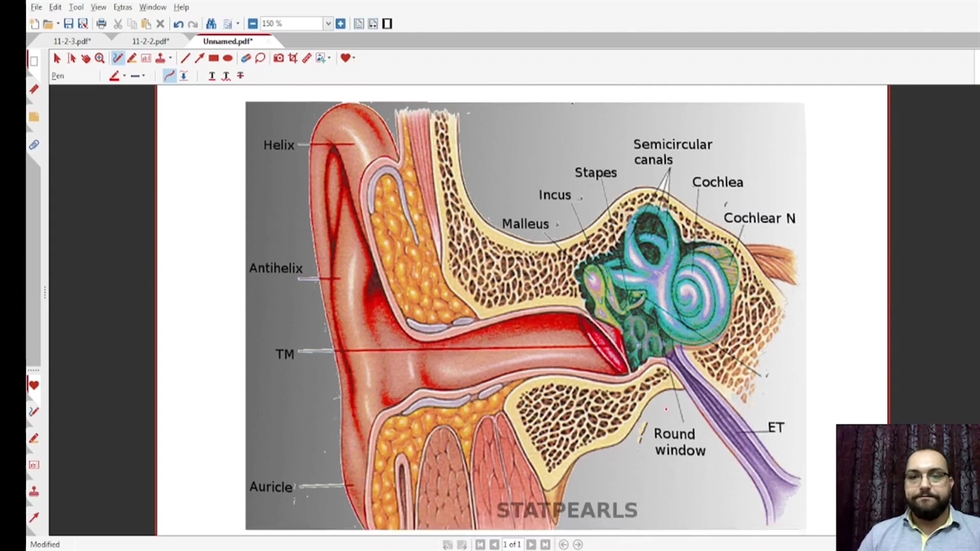This screenshot has height=551, width=980.
Task: Select the filled Rectangle shape tool
Action: (x=214, y=58)
